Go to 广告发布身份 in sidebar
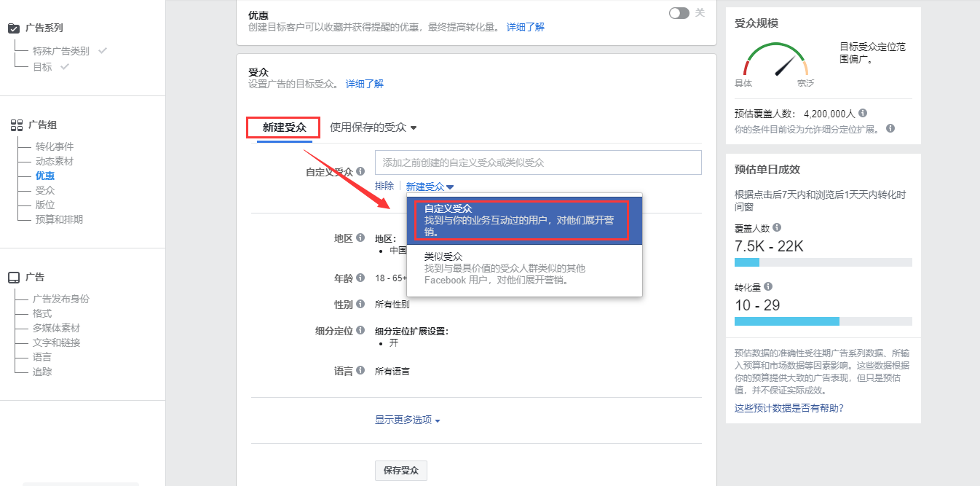980x486 pixels. pyautogui.click(x=61, y=299)
